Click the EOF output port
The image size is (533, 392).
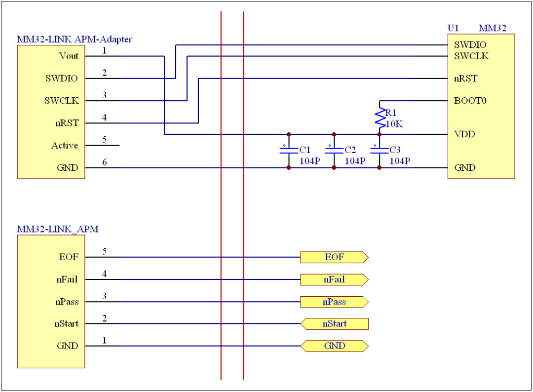(334, 257)
